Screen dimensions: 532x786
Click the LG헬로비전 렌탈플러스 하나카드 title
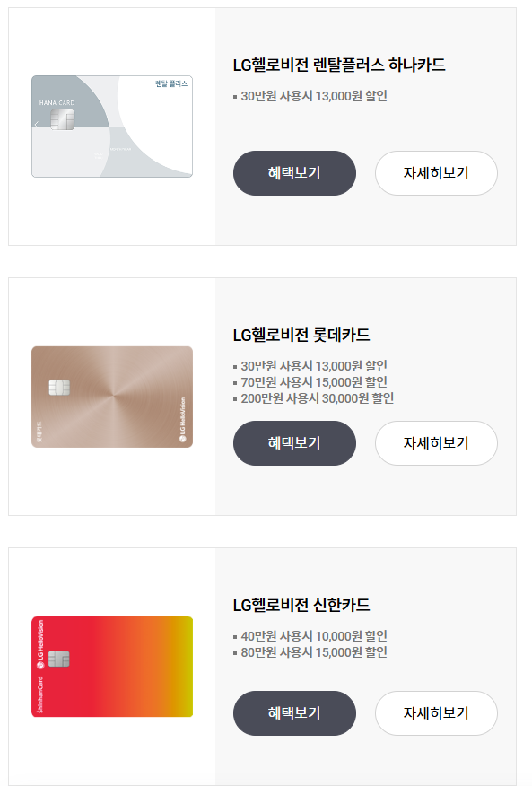point(339,65)
